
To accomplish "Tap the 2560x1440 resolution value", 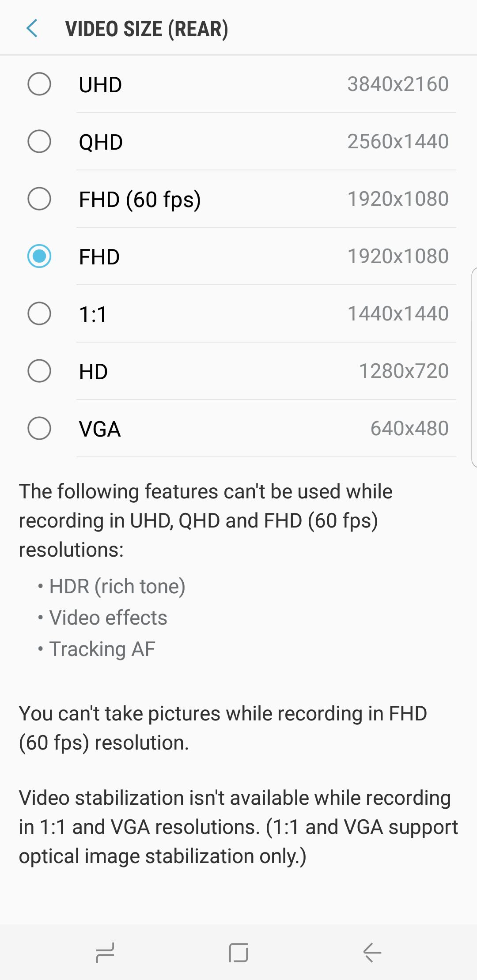I will [397, 141].
